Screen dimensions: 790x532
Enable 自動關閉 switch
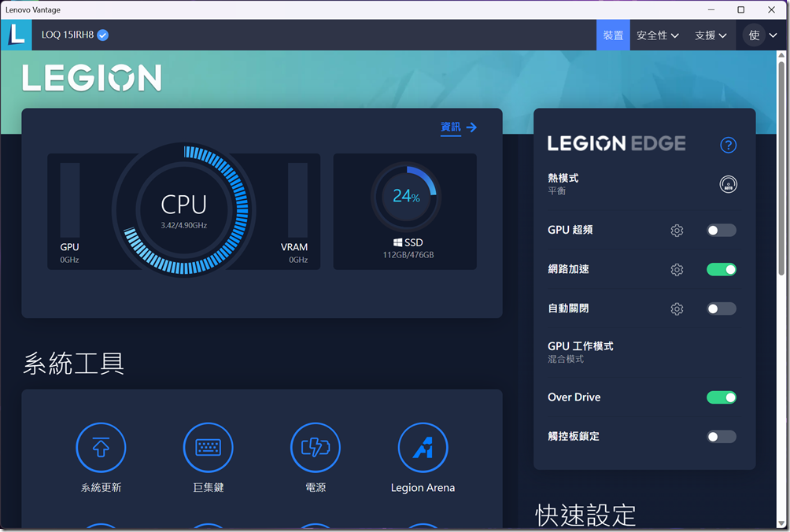[x=721, y=308]
